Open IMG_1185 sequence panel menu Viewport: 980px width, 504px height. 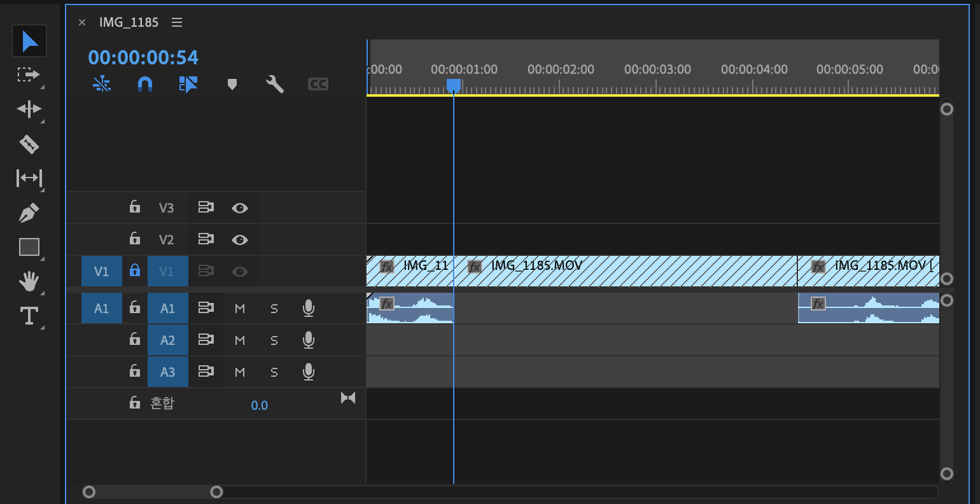177,22
